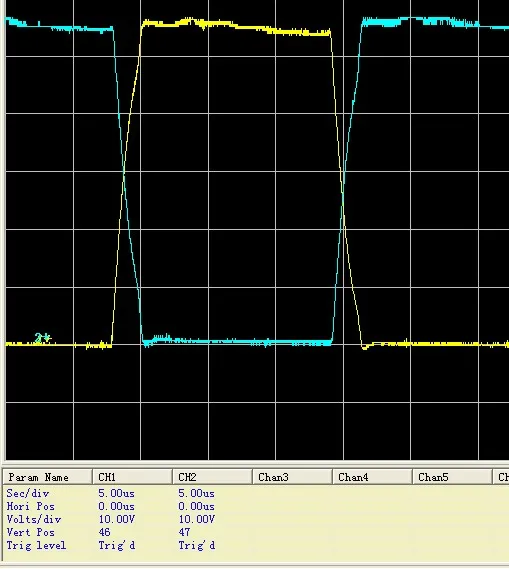Select the Chan5 column header
509x569 pixels.
[x=452, y=477]
